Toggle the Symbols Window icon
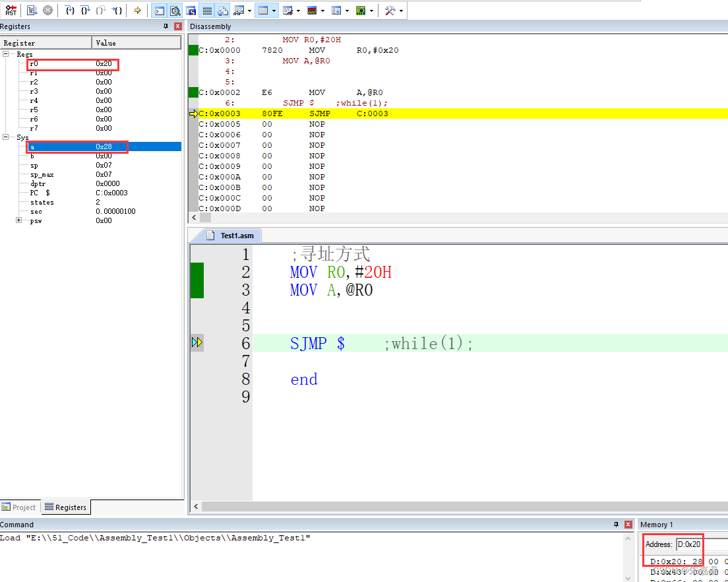Screen dimensions: 728x582 click(x=191, y=10)
